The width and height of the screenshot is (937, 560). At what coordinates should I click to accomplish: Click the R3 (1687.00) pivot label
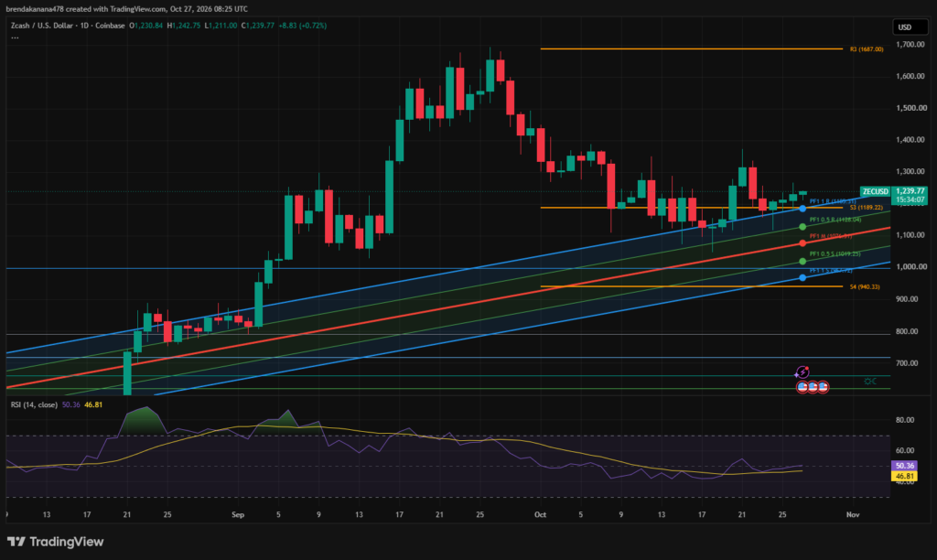click(867, 49)
